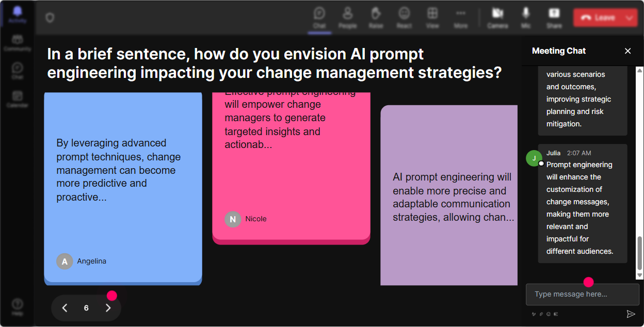Click the Meeting Chat panel title
The image size is (644, 327).
tap(559, 51)
